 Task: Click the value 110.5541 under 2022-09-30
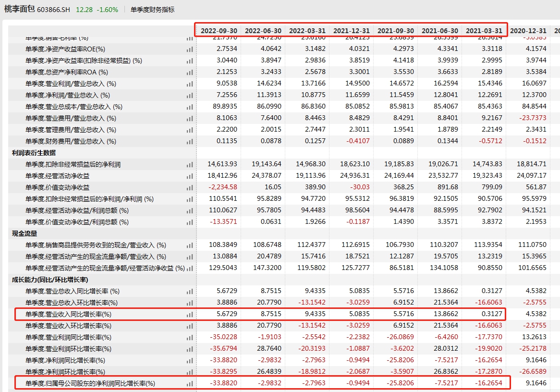(223, 199)
